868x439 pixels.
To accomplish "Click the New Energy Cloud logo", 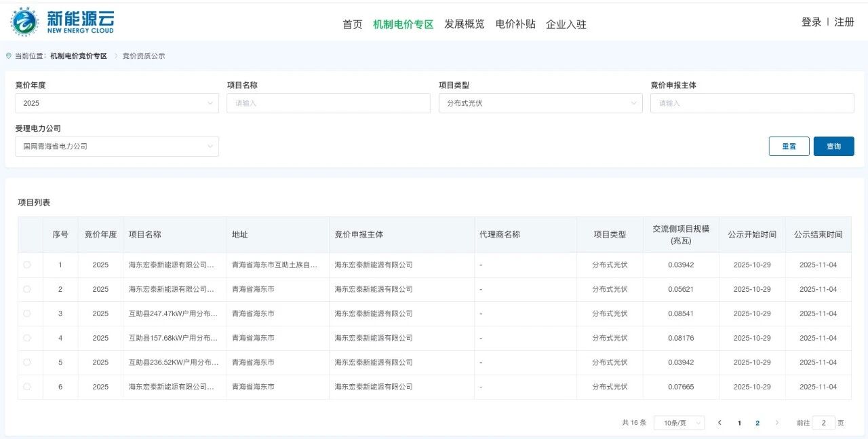I will click(62, 22).
